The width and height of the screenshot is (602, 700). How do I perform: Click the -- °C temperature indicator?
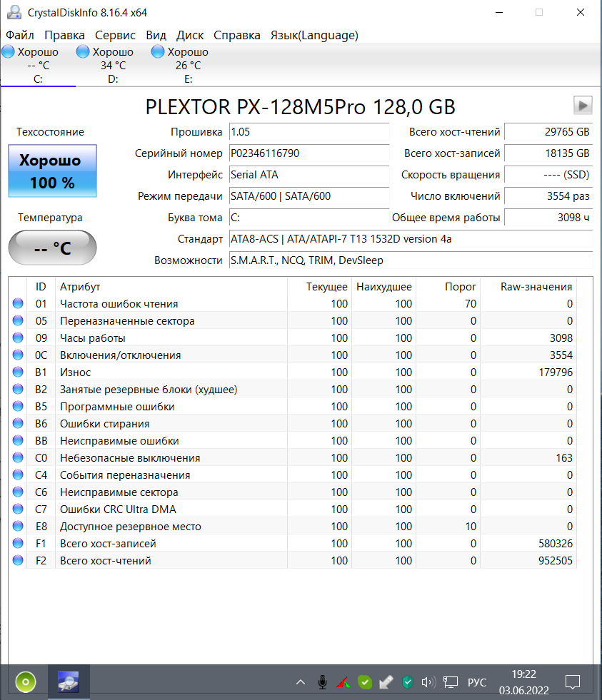52,248
